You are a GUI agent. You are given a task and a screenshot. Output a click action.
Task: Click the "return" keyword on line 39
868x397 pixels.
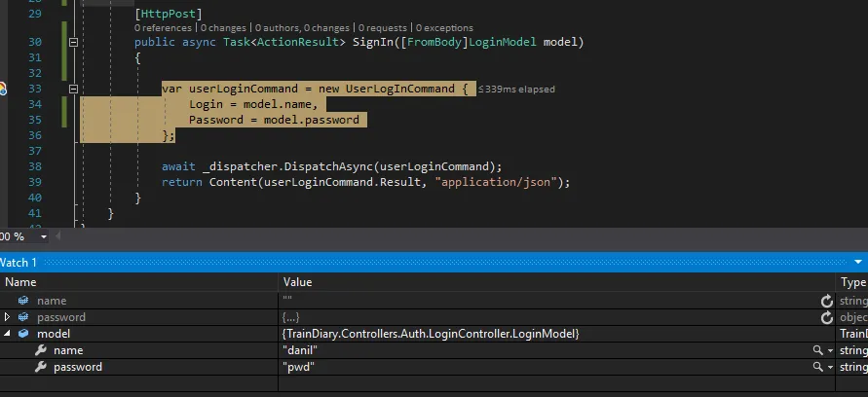[x=181, y=182]
